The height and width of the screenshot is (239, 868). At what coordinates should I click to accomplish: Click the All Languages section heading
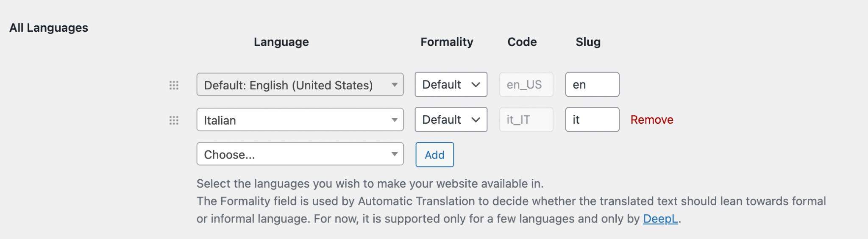[49, 28]
